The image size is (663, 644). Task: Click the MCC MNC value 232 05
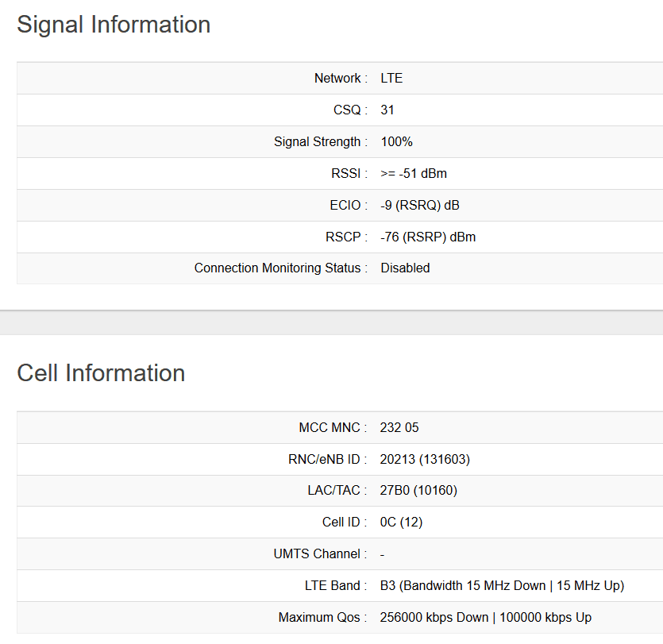tap(399, 427)
